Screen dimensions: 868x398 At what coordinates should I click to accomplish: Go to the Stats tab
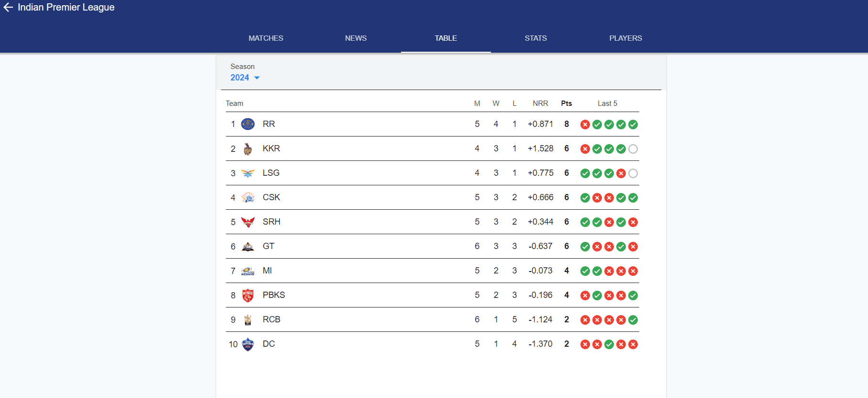(535, 38)
